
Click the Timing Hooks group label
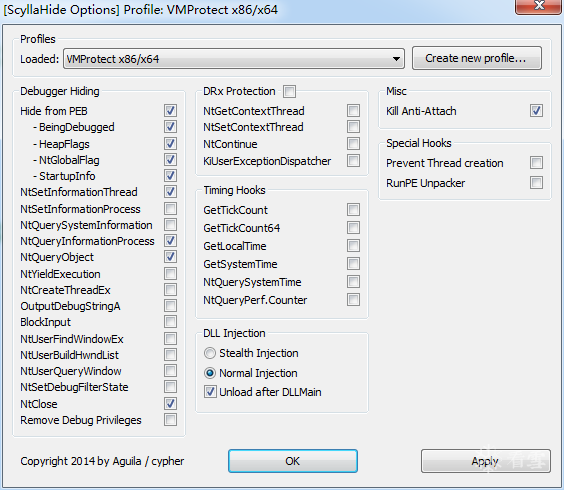coord(235,190)
